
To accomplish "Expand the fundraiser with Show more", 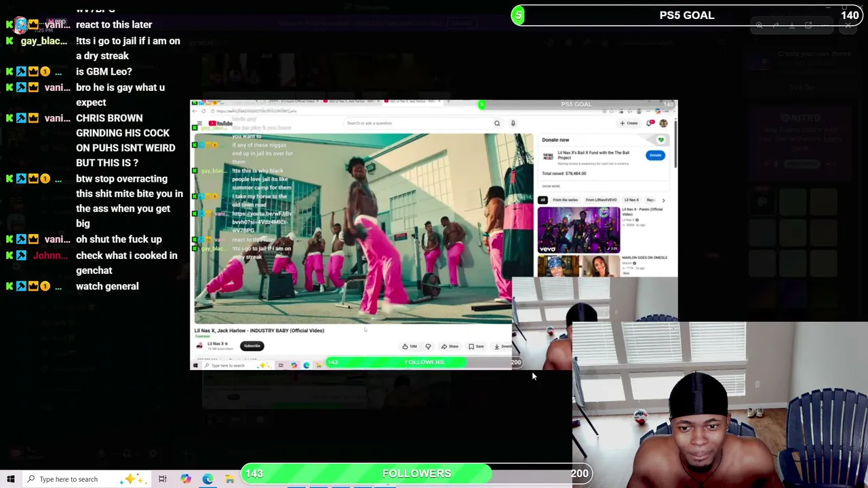I will pyautogui.click(x=551, y=186).
